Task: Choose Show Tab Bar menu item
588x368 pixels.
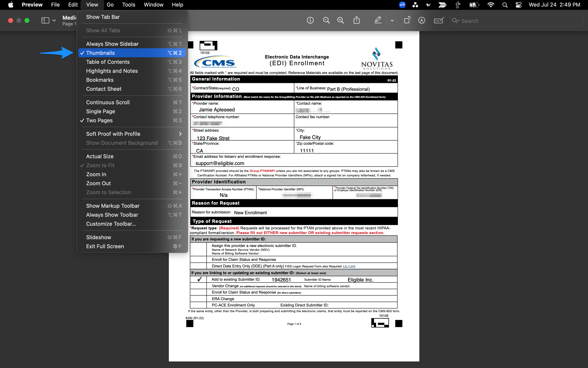Action: 132,17
